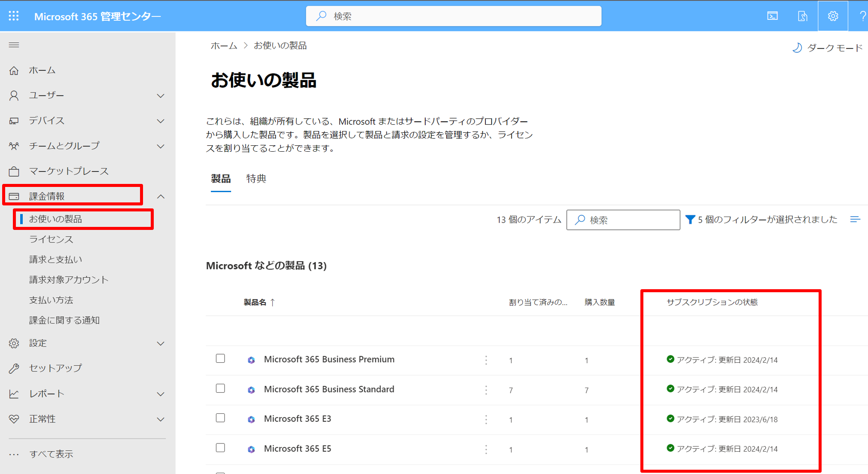Image resolution: width=868 pixels, height=474 pixels.
Task: Click the Microsoft 365 E5 product icon
Action: tap(251, 449)
